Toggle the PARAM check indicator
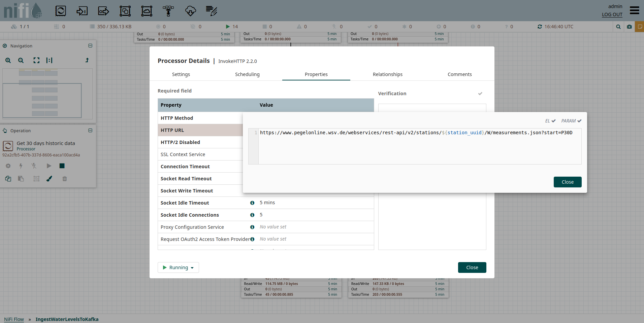 [571, 121]
